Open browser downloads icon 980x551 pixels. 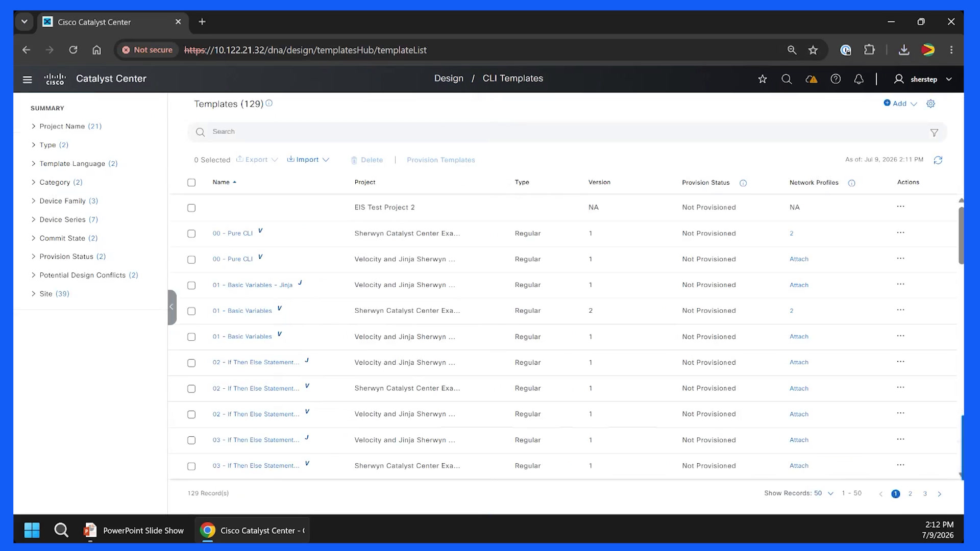[x=904, y=50]
